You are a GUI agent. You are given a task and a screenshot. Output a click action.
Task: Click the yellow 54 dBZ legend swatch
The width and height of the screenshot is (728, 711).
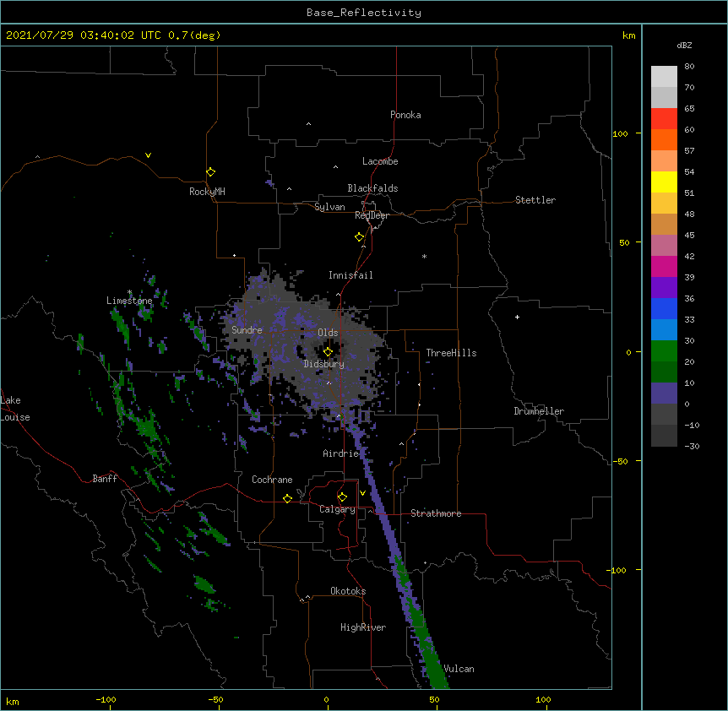coord(664,182)
